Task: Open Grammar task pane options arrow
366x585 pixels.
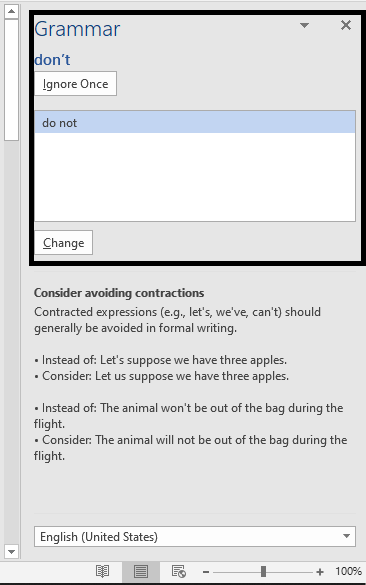Action: (x=304, y=25)
